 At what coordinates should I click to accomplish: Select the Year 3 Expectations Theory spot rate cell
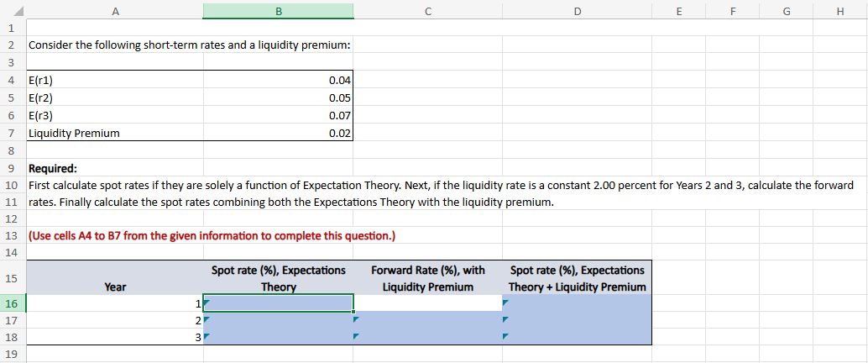coord(278,337)
